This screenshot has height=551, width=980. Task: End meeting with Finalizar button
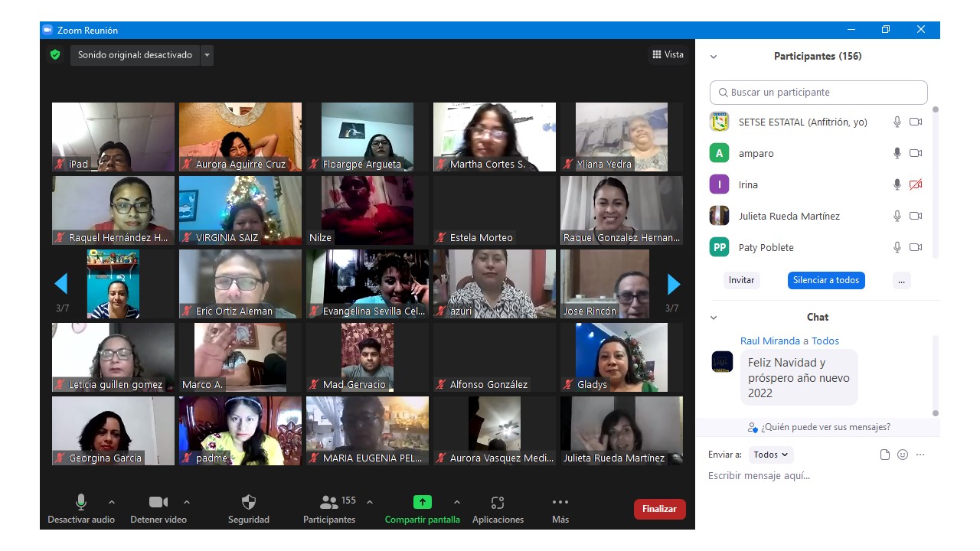tap(660, 509)
